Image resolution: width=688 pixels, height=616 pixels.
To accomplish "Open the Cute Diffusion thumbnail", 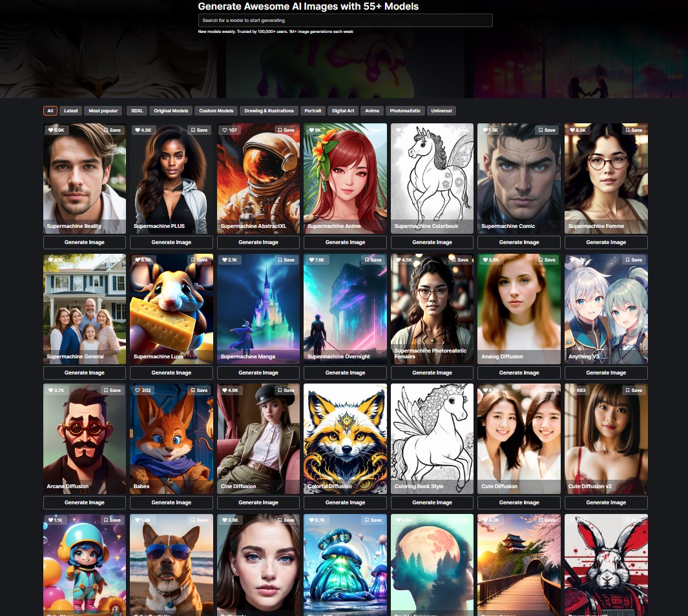I will pyautogui.click(x=519, y=439).
